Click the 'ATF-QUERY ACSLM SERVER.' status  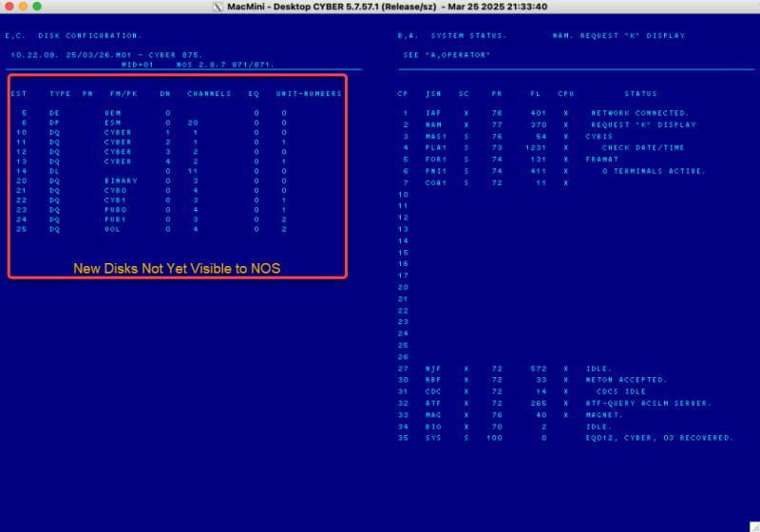(649, 403)
